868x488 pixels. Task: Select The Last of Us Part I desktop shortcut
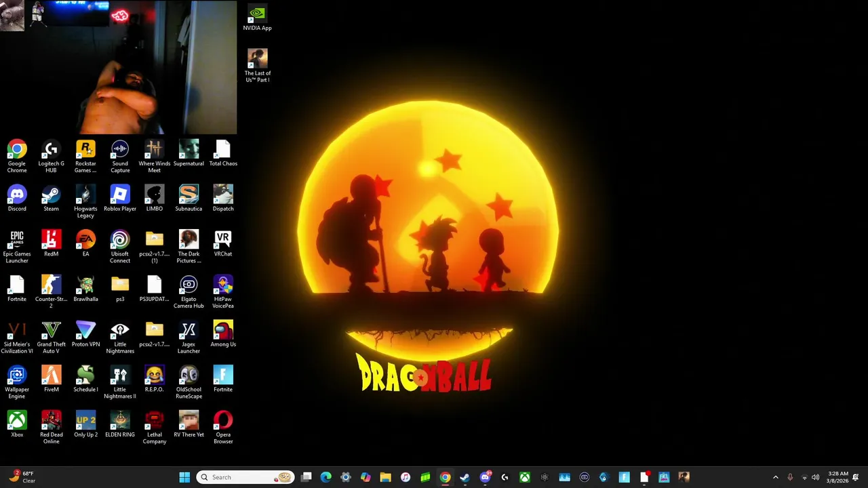257,66
